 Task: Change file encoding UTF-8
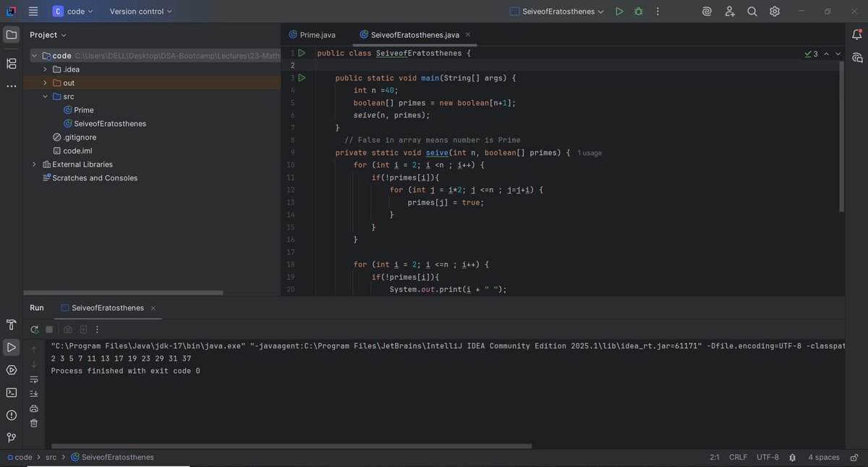767,458
